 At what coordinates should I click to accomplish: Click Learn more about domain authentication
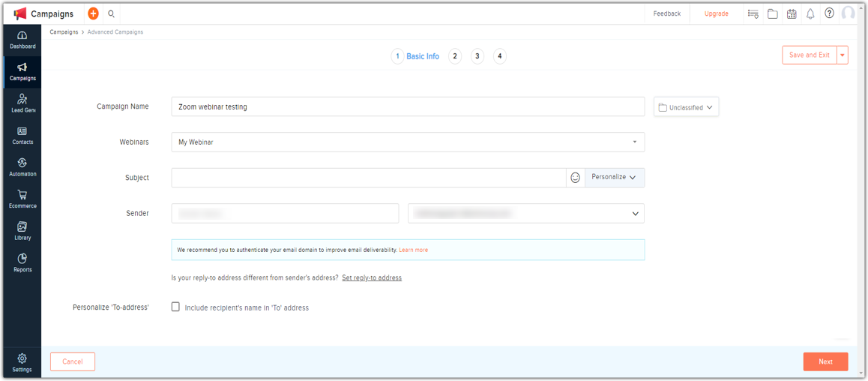[414, 250]
